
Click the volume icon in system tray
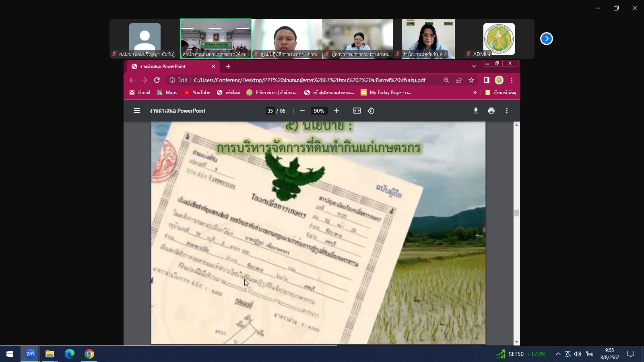(578, 354)
